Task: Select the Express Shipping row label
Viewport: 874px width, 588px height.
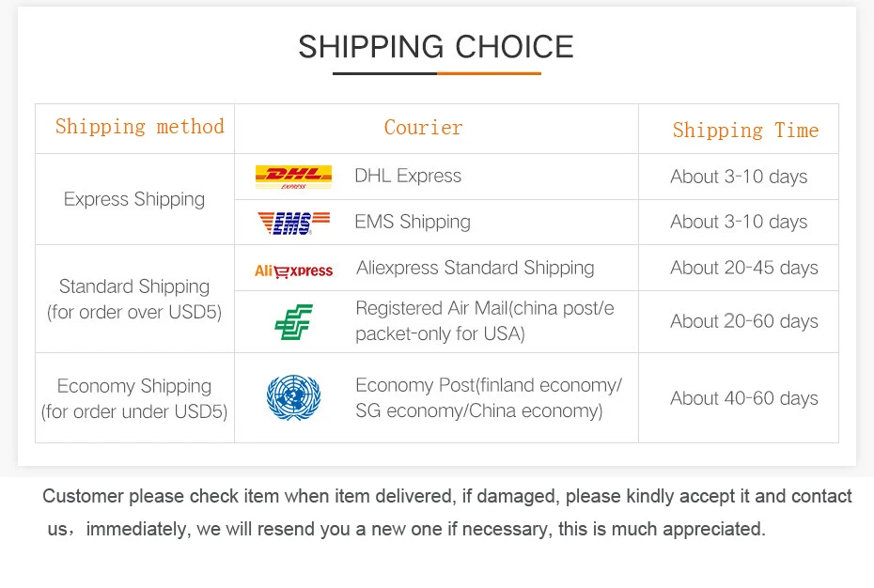Action: click(134, 199)
